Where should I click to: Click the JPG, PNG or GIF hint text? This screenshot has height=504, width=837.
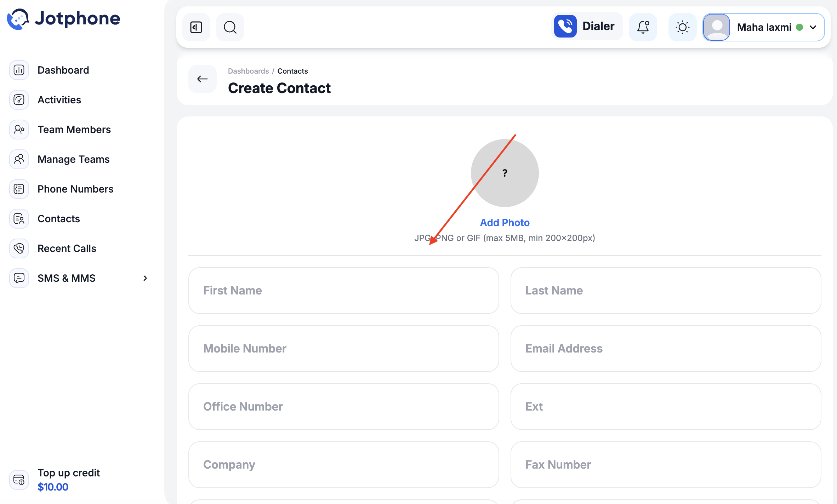pos(505,238)
